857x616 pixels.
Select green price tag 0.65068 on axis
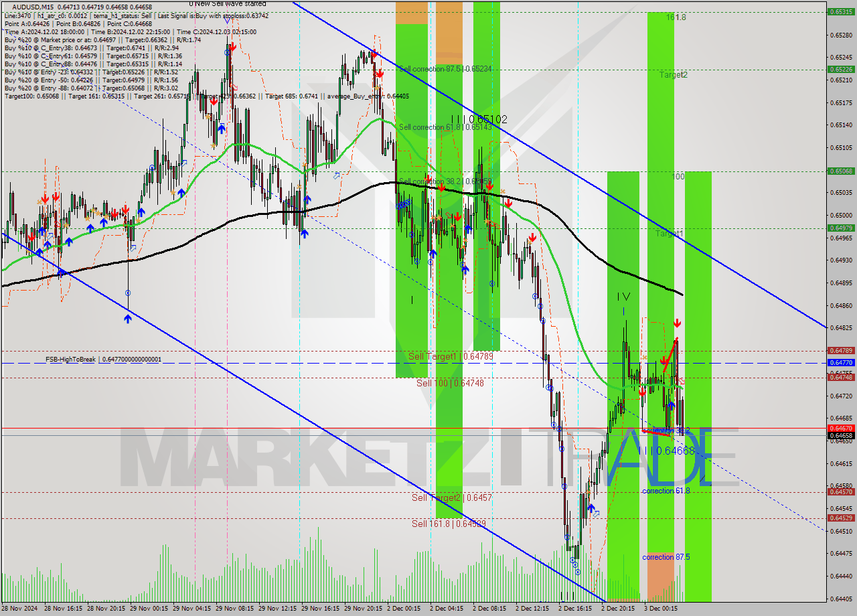click(841, 171)
